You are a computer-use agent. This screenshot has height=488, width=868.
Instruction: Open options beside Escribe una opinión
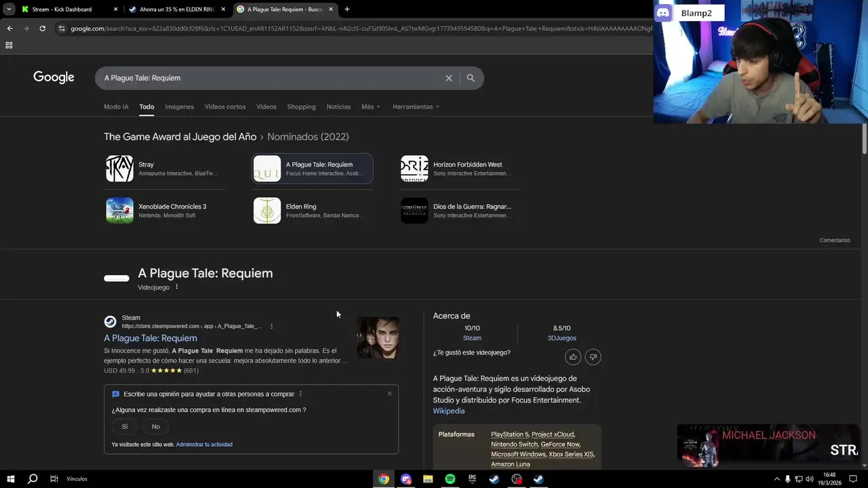300,394
